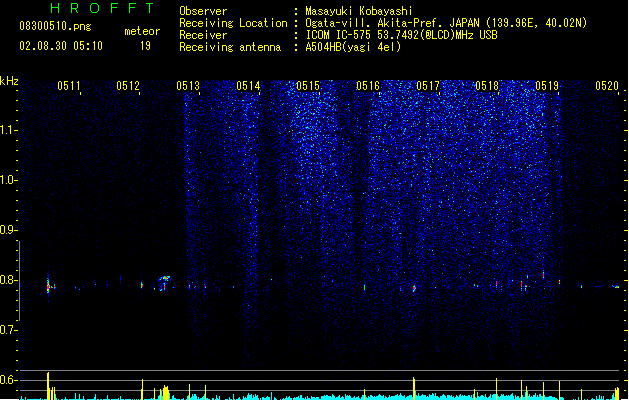Click the strong meteor echo just before 0511

tap(48, 286)
